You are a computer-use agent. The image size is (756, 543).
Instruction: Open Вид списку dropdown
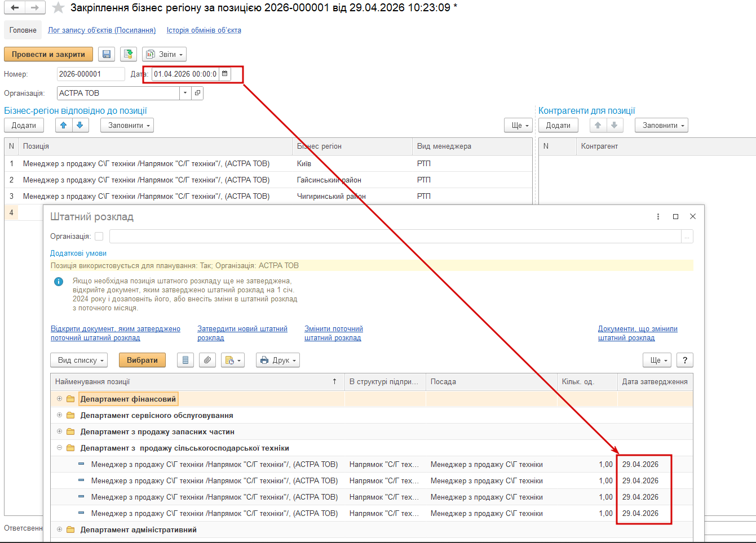[x=78, y=360]
